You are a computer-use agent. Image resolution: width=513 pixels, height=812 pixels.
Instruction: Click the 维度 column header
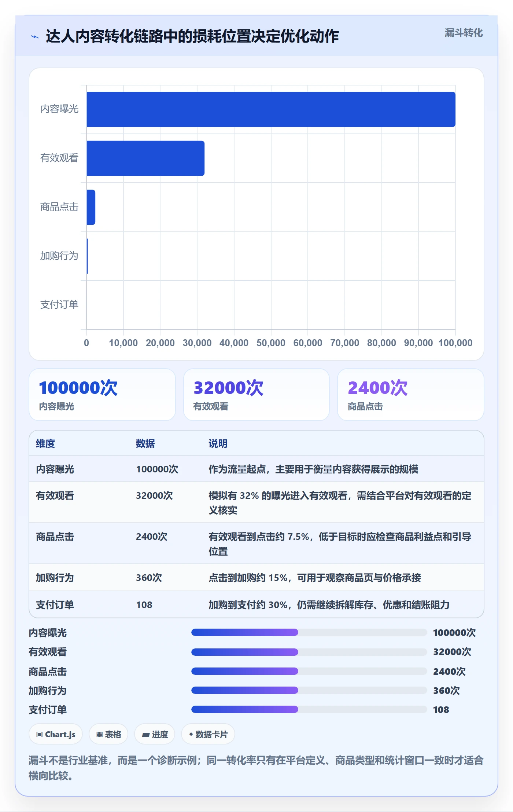(45, 443)
